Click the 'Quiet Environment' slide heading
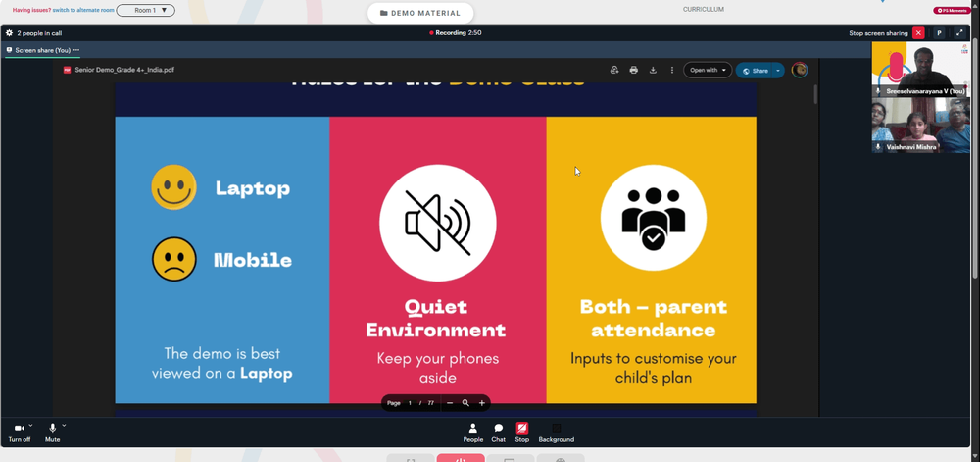980x462 pixels. coord(436,319)
